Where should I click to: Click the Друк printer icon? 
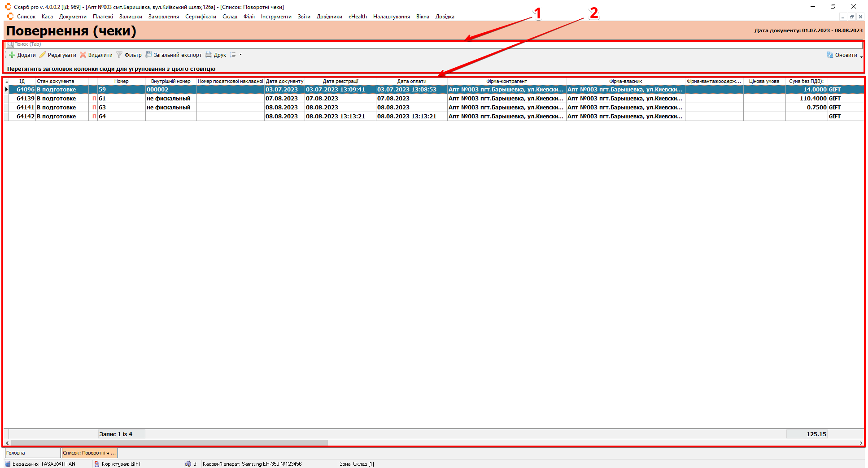click(x=209, y=55)
